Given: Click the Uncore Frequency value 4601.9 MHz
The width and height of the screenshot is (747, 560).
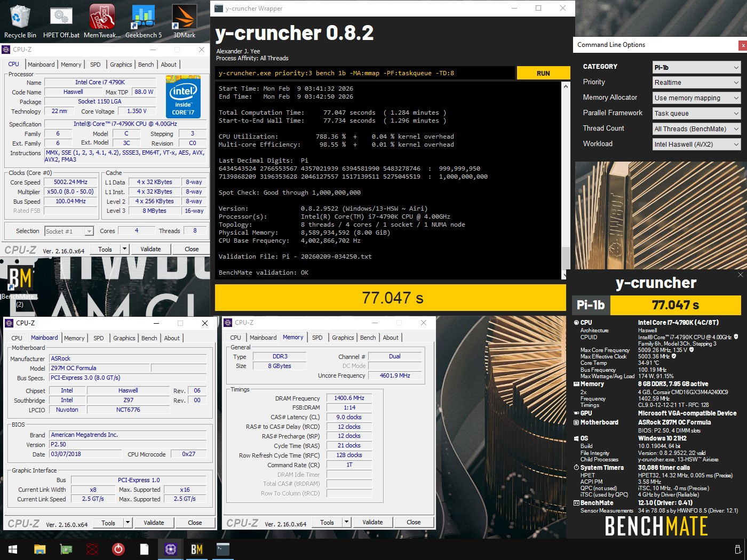Looking at the screenshot, I should click(x=395, y=375).
